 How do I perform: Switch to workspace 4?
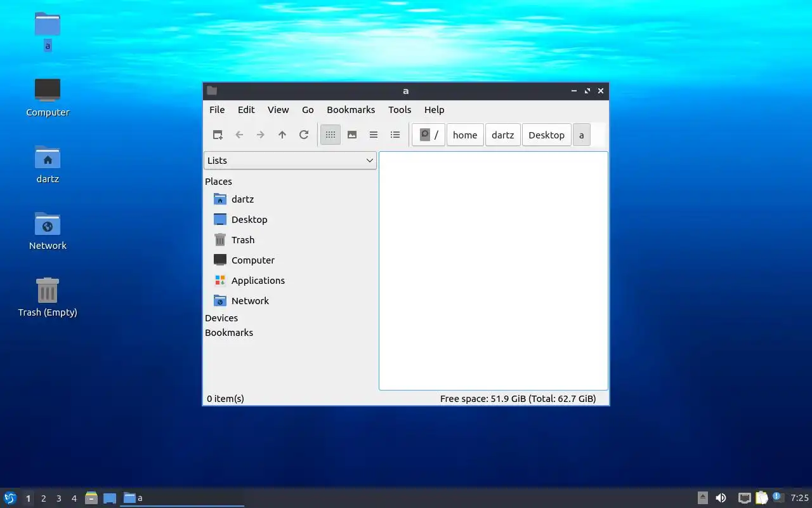pyautogui.click(x=74, y=498)
